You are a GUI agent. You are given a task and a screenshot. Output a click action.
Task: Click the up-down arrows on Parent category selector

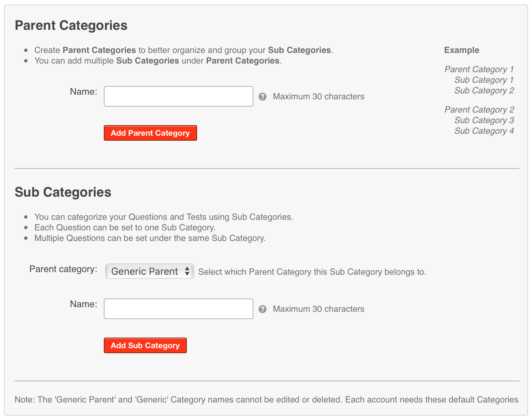[187, 271]
